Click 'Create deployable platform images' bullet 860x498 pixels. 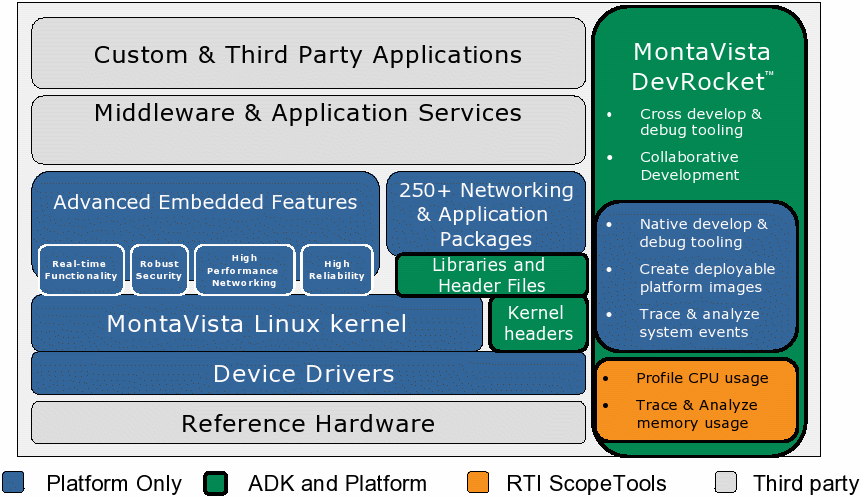click(707, 278)
